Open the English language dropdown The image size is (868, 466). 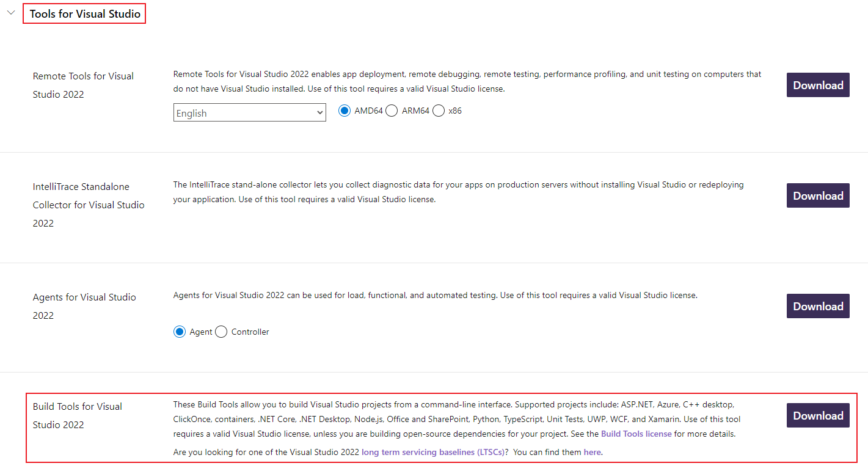click(x=249, y=113)
